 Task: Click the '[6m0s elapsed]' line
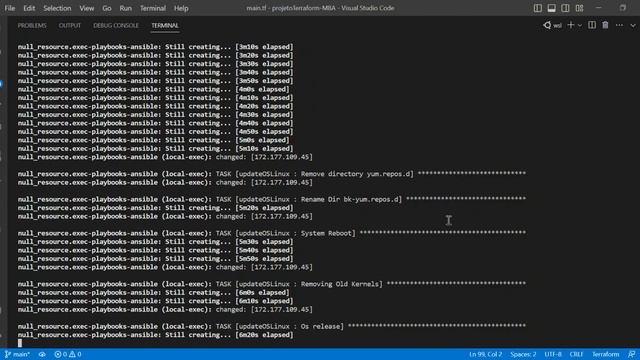pyautogui.click(x=153, y=293)
